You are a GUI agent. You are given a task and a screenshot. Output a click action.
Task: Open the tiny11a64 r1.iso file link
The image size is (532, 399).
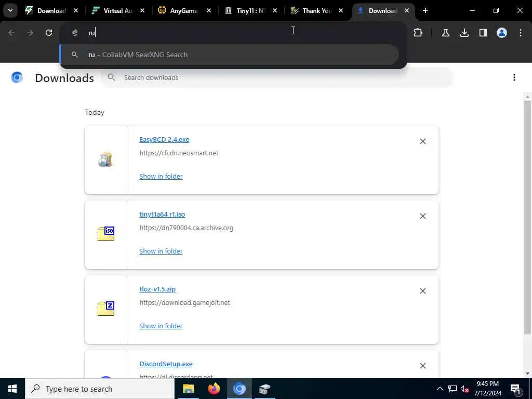click(162, 215)
